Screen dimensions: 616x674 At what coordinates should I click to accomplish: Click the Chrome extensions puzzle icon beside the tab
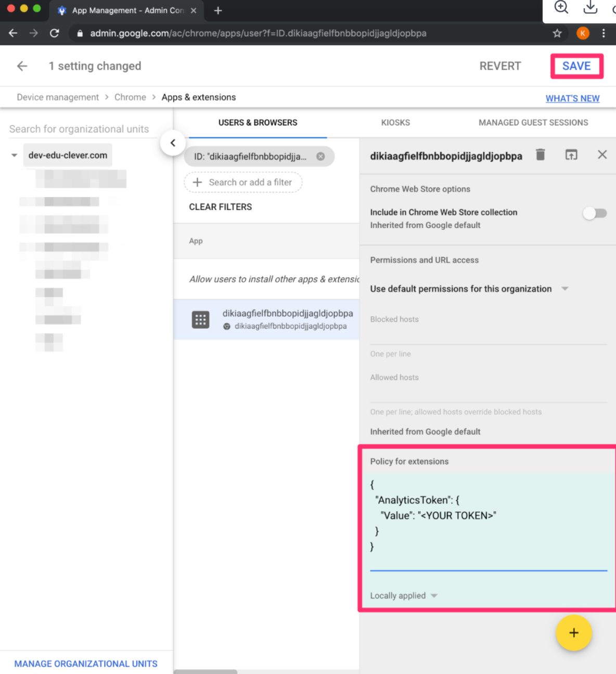point(61,10)
